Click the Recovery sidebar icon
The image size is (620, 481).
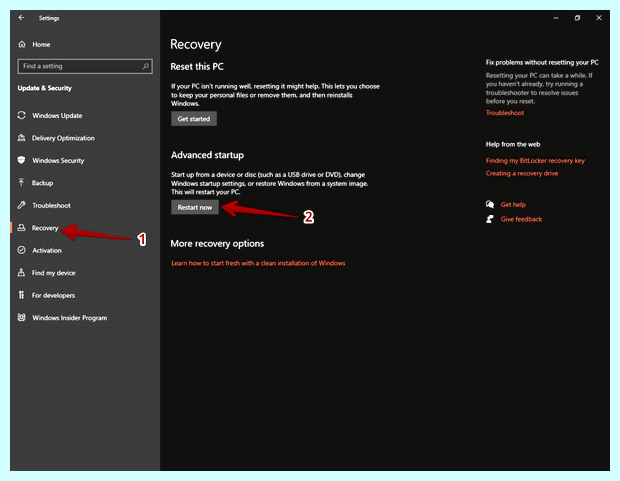[22, 227]
